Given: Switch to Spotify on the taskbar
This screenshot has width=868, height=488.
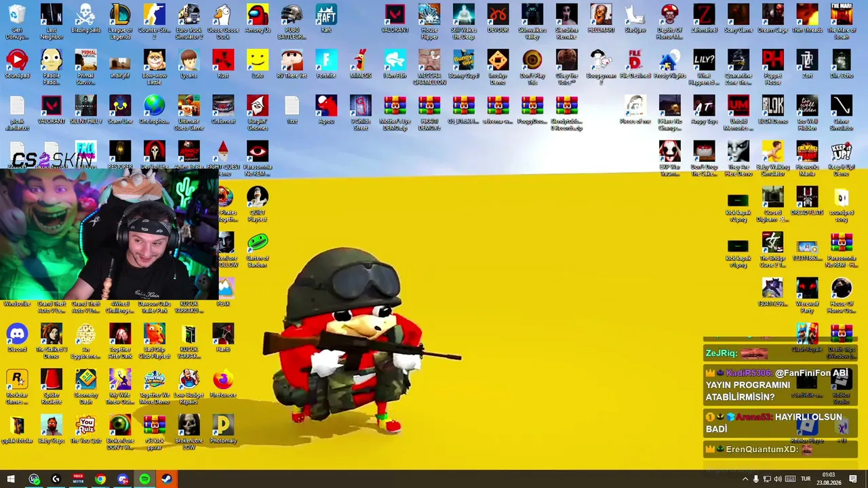Looking at the screenshot, I should click(x=144, y=479).
